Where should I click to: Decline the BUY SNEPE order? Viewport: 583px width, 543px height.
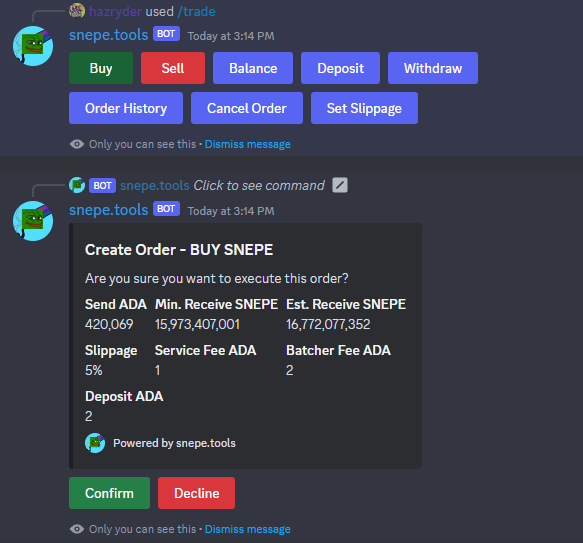coord(196,493)
